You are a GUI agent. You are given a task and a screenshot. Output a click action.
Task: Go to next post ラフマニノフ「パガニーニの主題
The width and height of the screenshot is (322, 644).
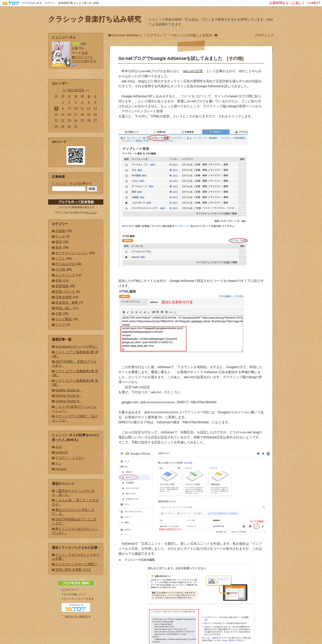tap(180, 35)
